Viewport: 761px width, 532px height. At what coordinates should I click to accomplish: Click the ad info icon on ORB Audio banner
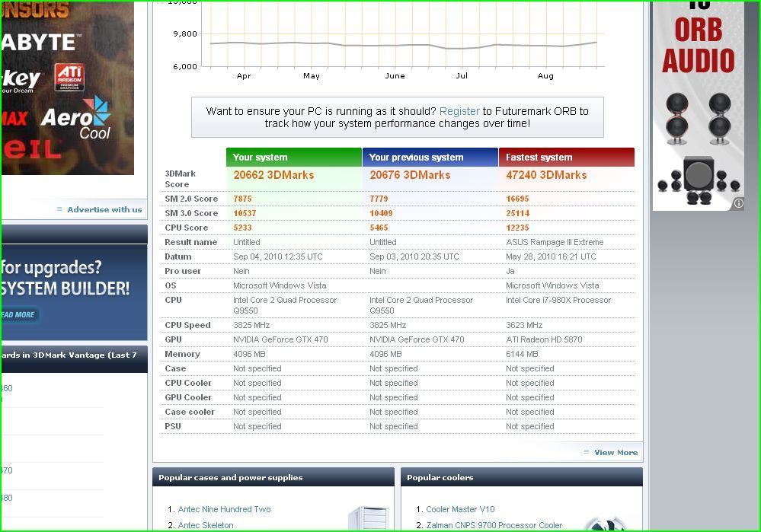tap(738, 204)
